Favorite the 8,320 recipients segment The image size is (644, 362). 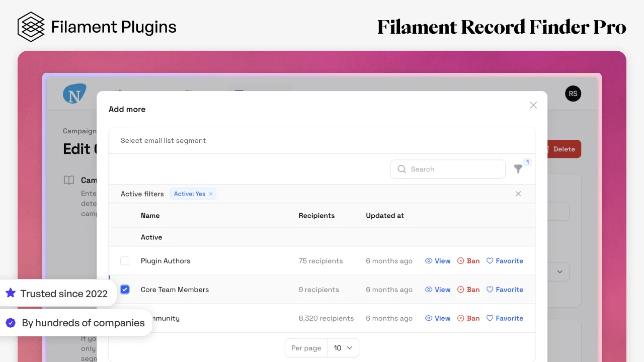(x=505, y=318)
